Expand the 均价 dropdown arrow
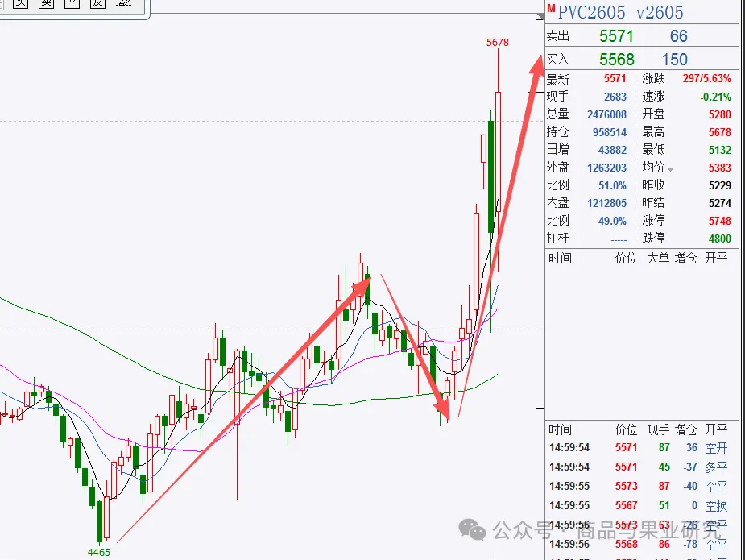The image size is (745, 560). click(669, 168)
